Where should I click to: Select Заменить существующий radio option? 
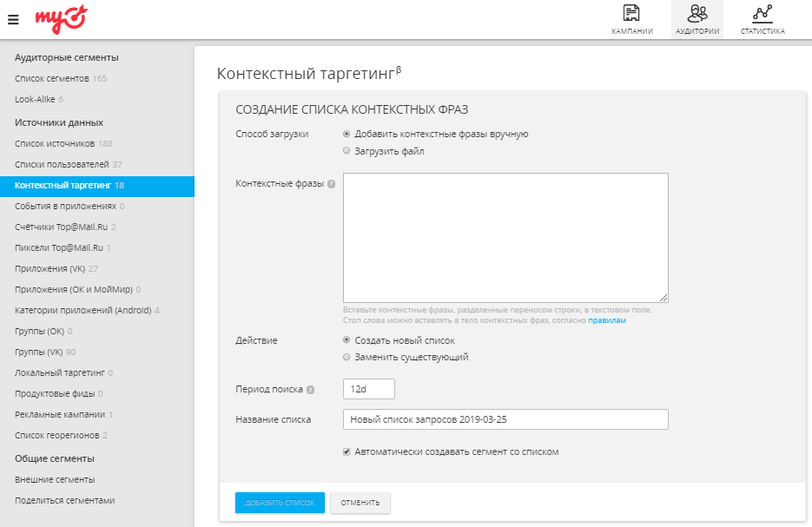coord(347,357)
